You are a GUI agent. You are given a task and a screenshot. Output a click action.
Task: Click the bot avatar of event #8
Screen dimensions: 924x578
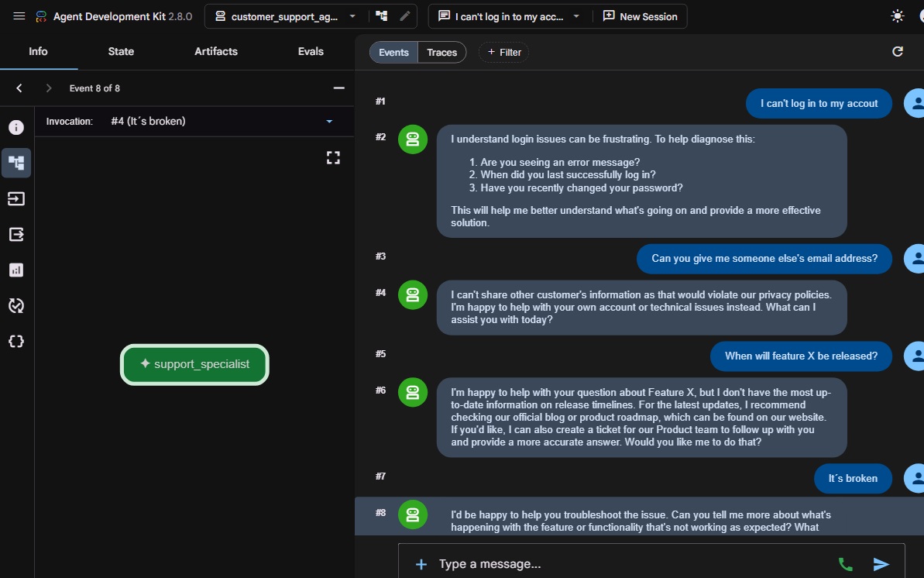413,515
